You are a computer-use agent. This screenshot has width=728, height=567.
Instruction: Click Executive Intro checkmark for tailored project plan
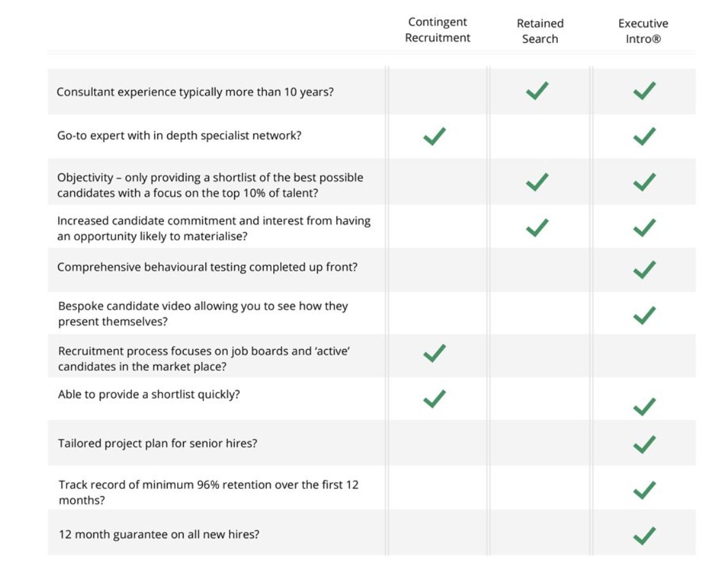pyautogui.click(x=644, y=444)
